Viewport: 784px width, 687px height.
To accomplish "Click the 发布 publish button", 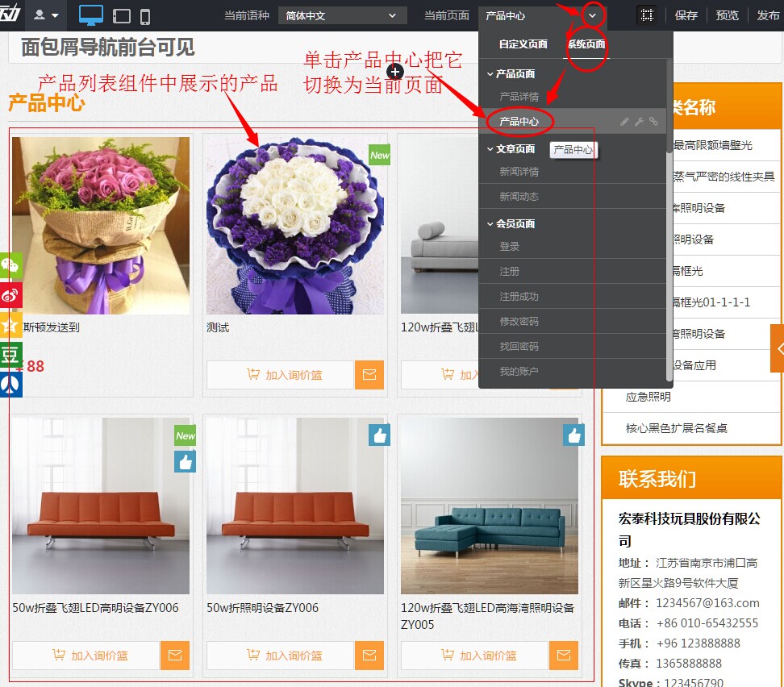I will (768, 15).
